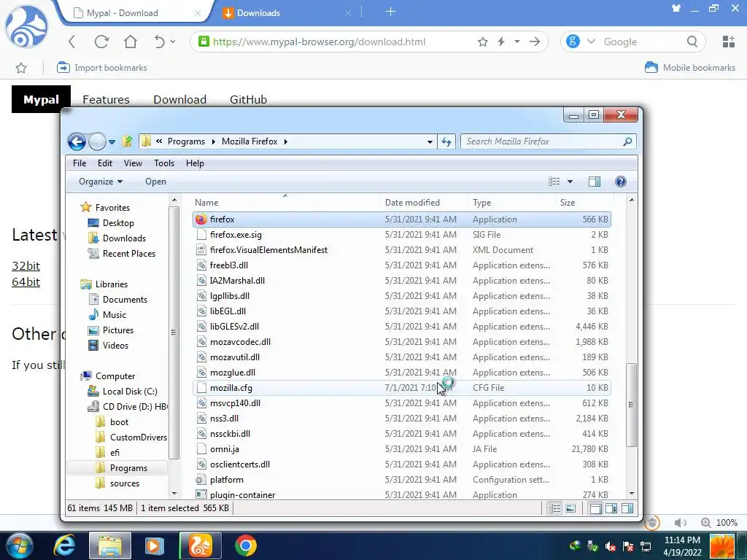Switch to the Downloads browser tab

pyautogui.click(x=286, y=13)
